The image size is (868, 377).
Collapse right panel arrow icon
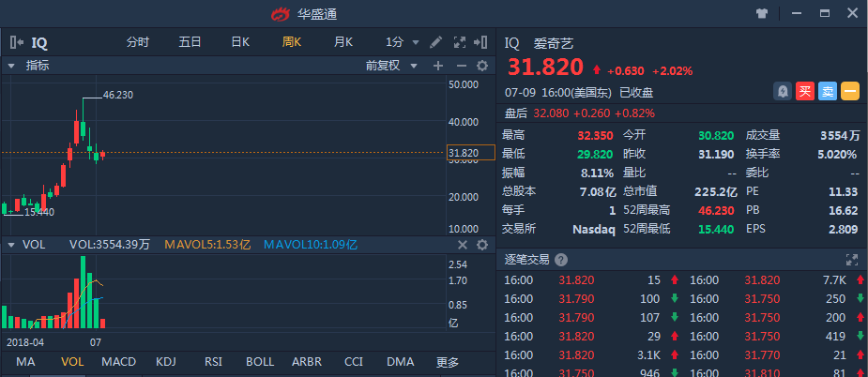coord(481,42)
